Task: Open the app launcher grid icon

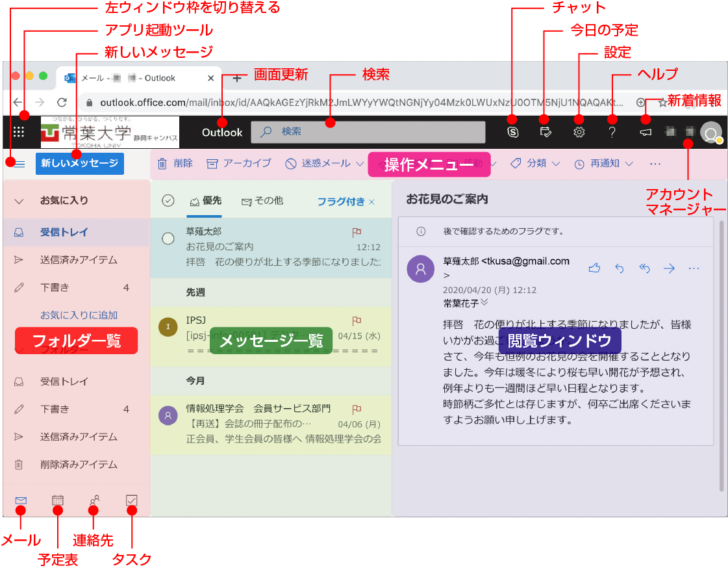Action: pyautogui.click(x=19, y=132)
